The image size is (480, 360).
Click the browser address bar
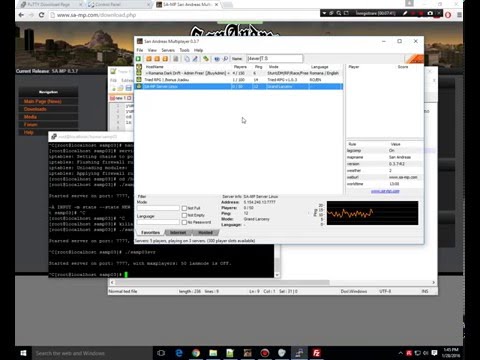(x=183, y=15)
